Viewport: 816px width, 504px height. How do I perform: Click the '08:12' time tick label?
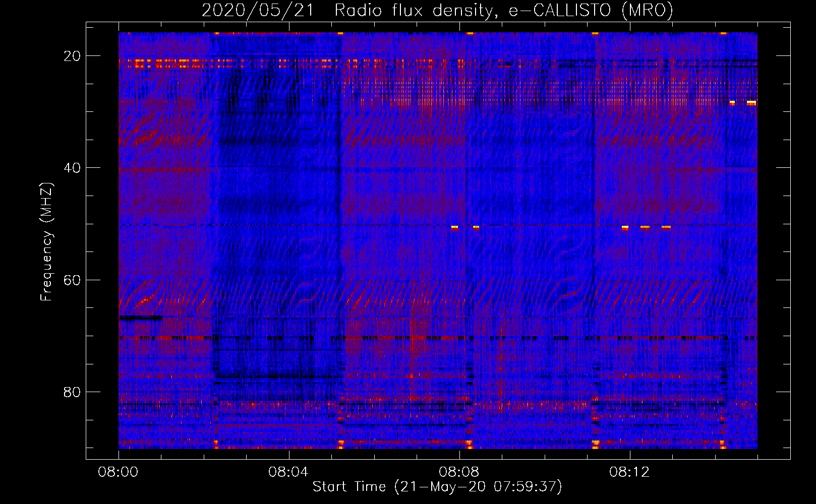(x=630, y=473)
